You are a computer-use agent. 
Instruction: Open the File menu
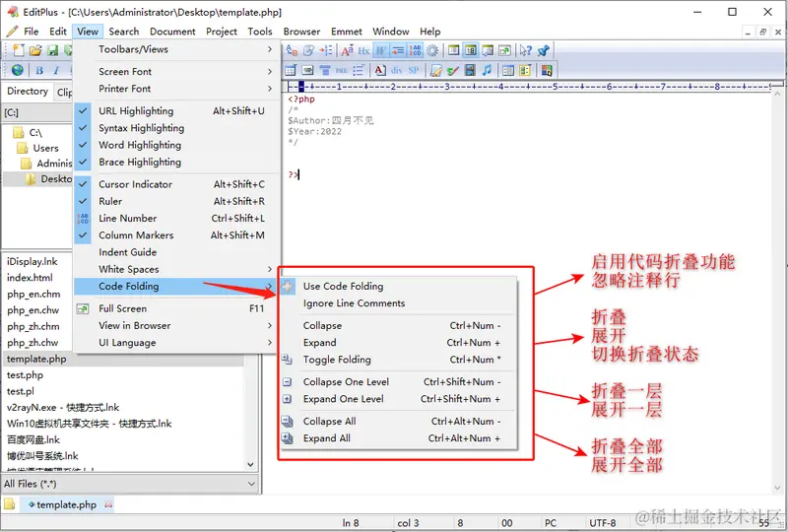(x=32, y=32)
